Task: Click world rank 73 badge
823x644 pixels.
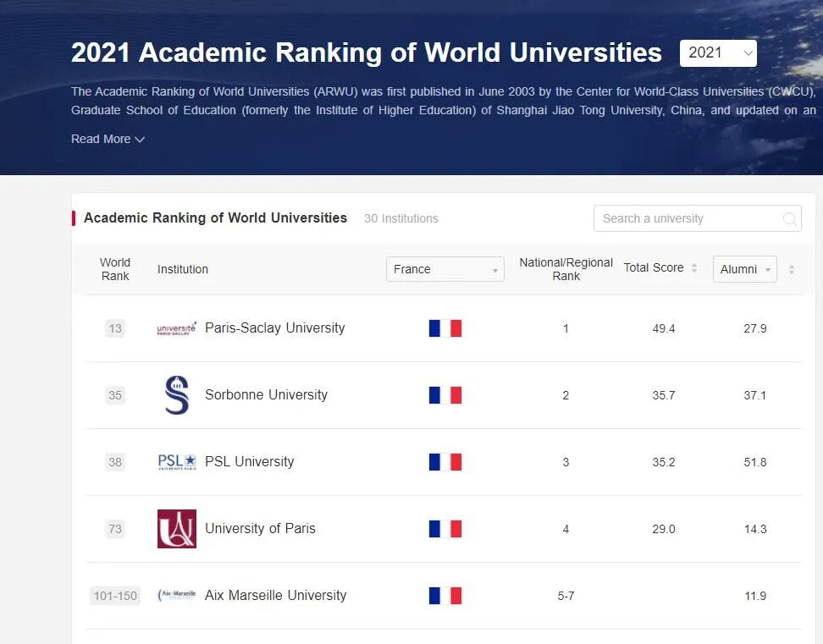Action: click(x=115, y=529)
